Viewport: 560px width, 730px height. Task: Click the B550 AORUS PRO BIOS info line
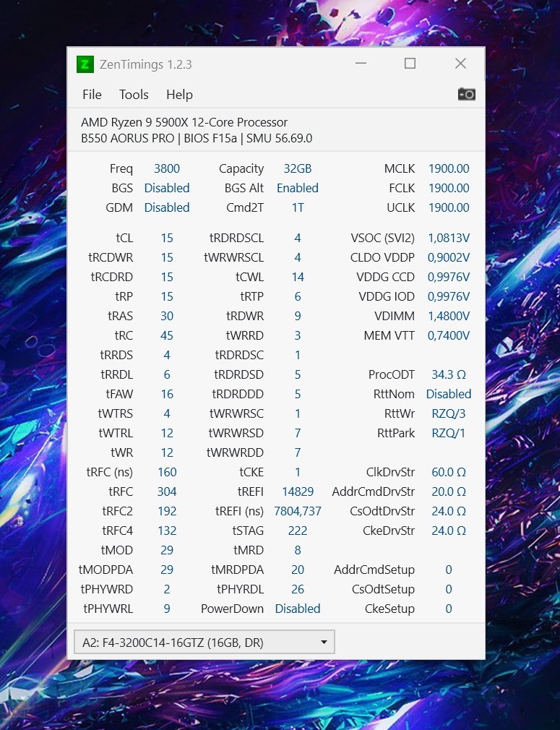click(x=197, y=138)
